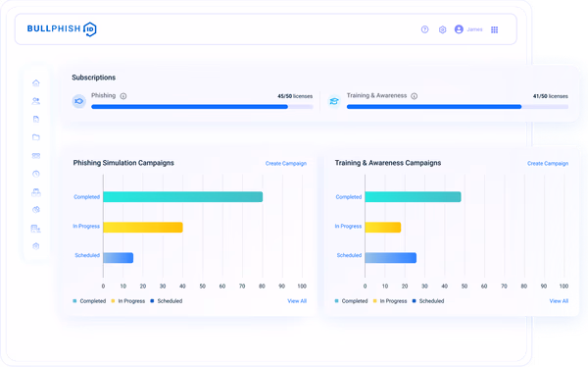Click the In Progress axis label in Phishing chart
The height and width of the screenshot is (367, 588).
[x=86, y=226]
